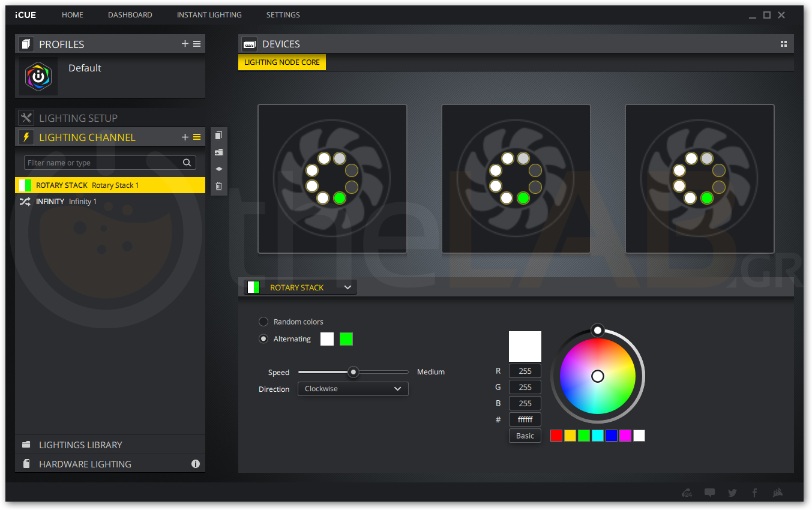
Task: Click the Default profile icon
Action: pyautogui.click(x=38, y=76)
